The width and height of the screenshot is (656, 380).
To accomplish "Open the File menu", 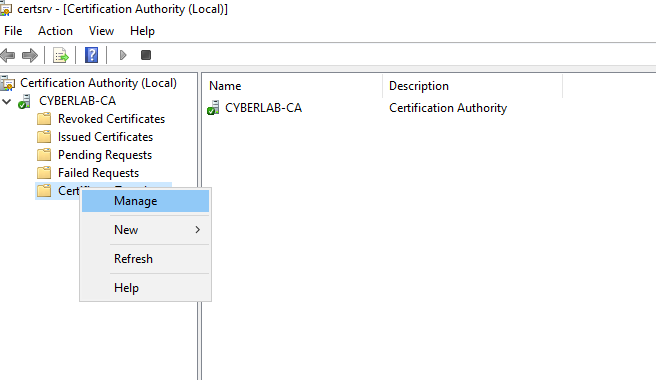I will pos(13,31).
